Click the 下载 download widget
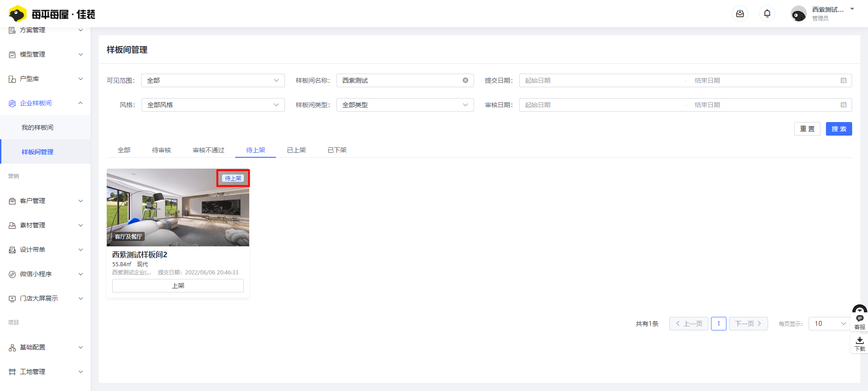 click(x=859, y=344)
